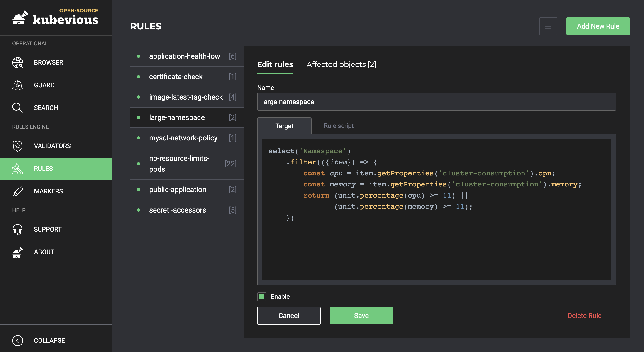Click green status dot of image-latest-tag-check
This screenshot has height=352, width=644.
(x=139, y=97)
